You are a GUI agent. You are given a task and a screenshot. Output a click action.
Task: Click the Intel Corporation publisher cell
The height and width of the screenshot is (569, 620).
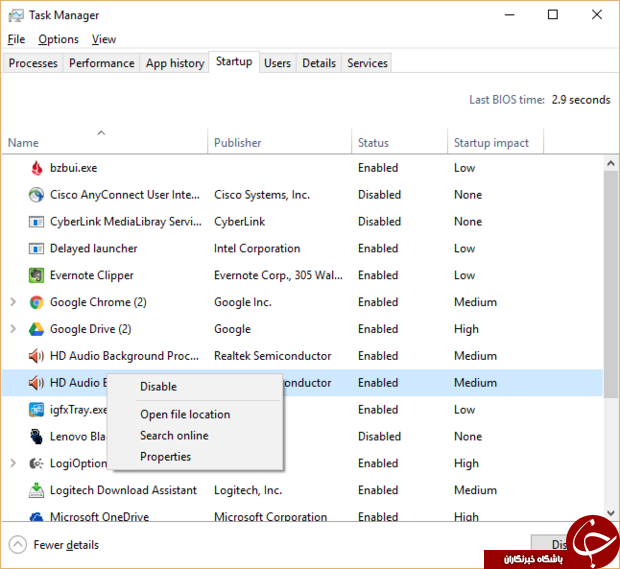pyautogui.click(x=257, y=249)
